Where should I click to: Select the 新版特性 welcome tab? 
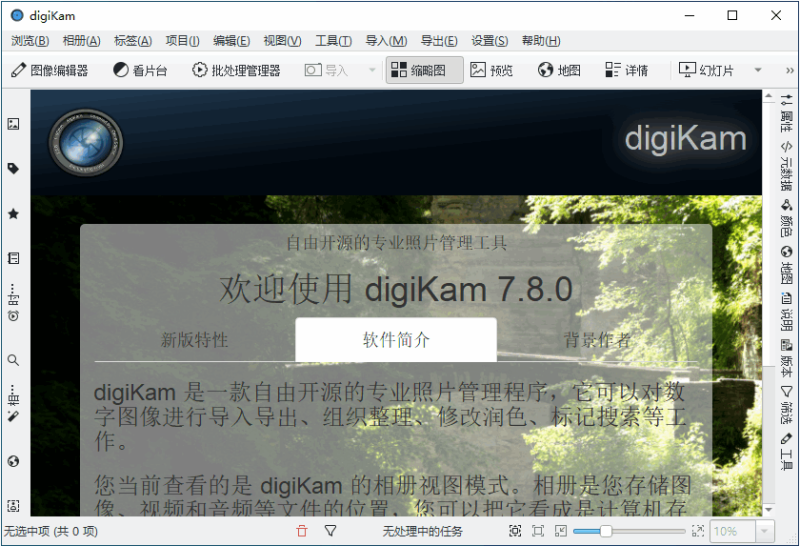click(194, 340)
